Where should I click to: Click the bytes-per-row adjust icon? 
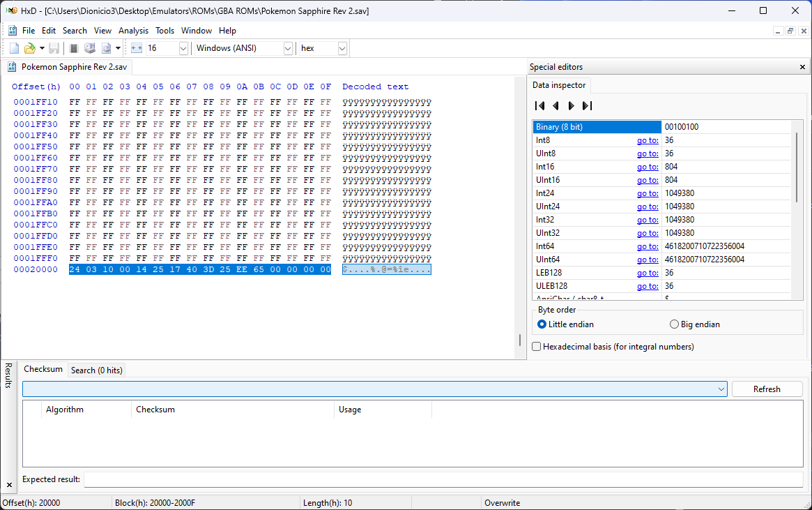click(x=136, y=48)
